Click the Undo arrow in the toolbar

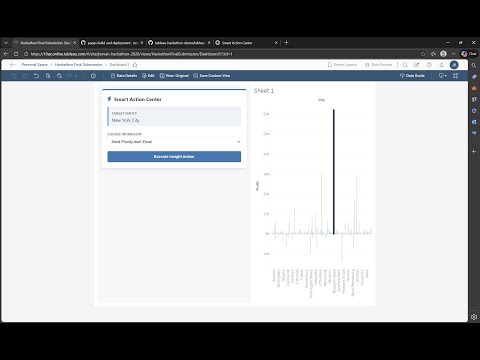pyautogui.click(x=14, y=76)
